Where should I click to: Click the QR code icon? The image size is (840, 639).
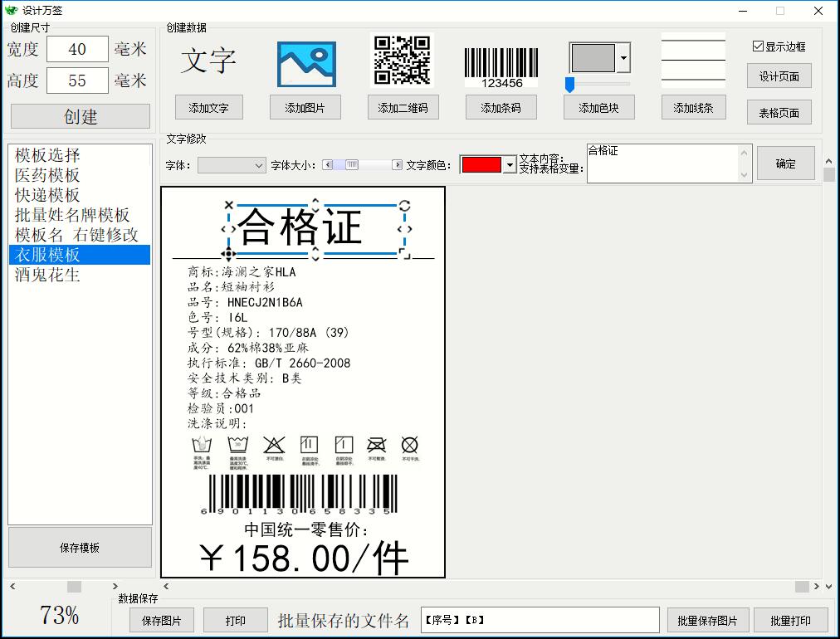[402, 60]
